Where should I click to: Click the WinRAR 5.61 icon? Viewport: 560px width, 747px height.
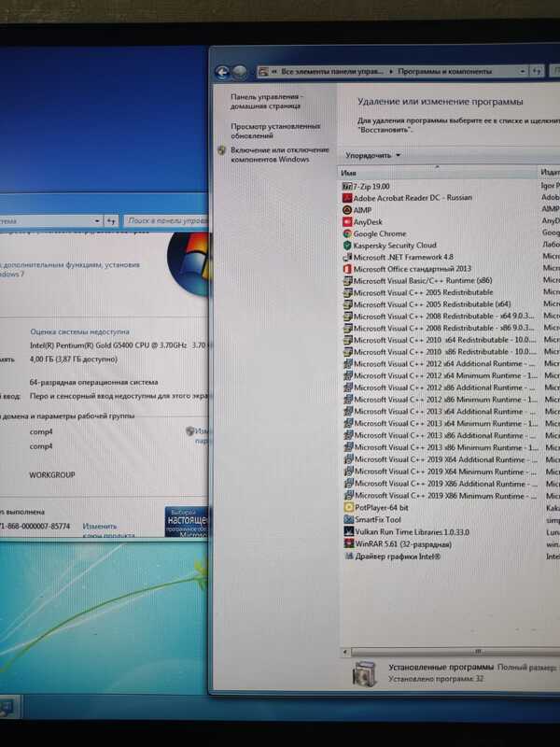point(348,543)
